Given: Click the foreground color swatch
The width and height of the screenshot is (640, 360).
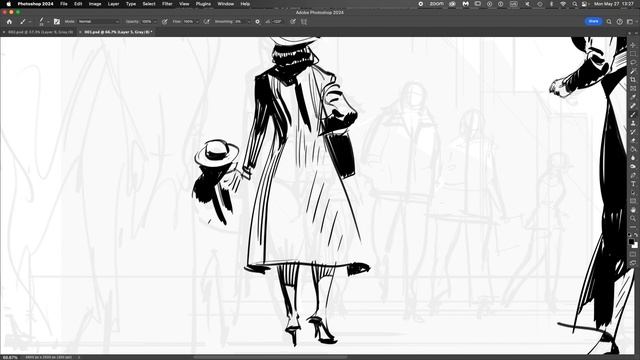Looking at the screenshot, I should click(631, 242).
